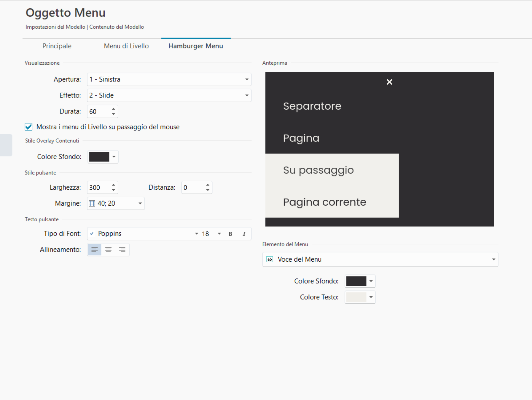The height and width of the screenshot is (400, 532).
Task: Click Su passaggio preview item
Action: [318, 170]
